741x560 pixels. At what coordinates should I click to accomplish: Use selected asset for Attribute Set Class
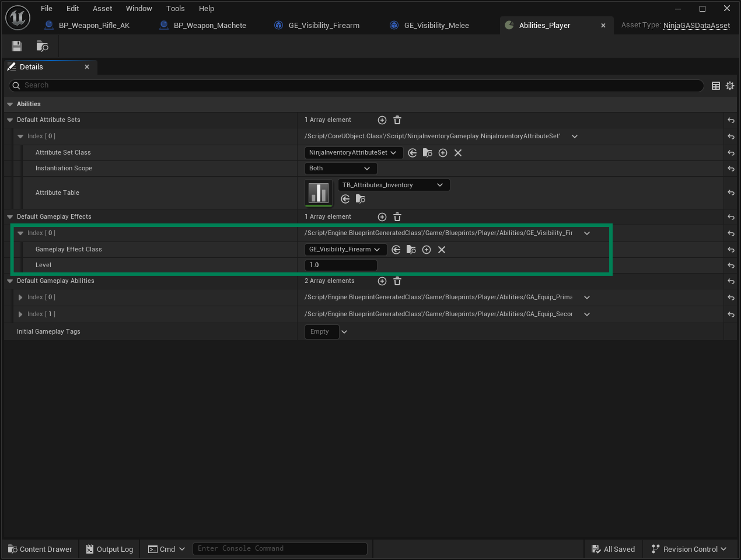tap(413, 153)
